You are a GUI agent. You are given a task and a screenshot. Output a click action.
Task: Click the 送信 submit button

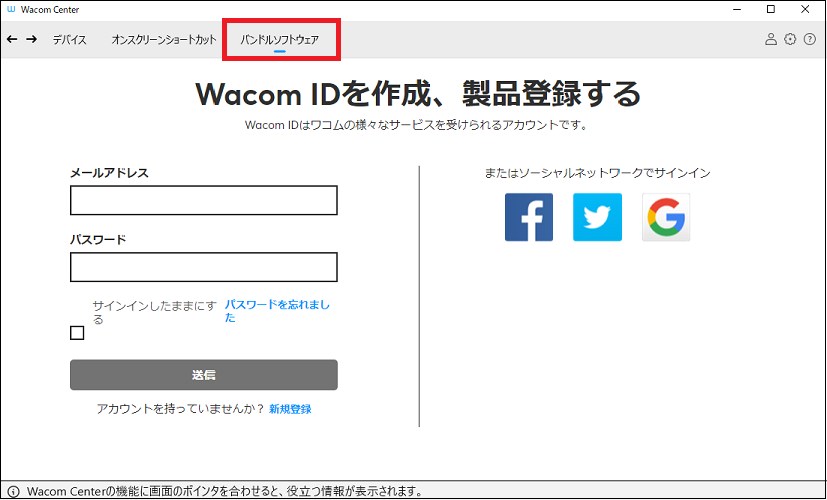coord(204,375)
